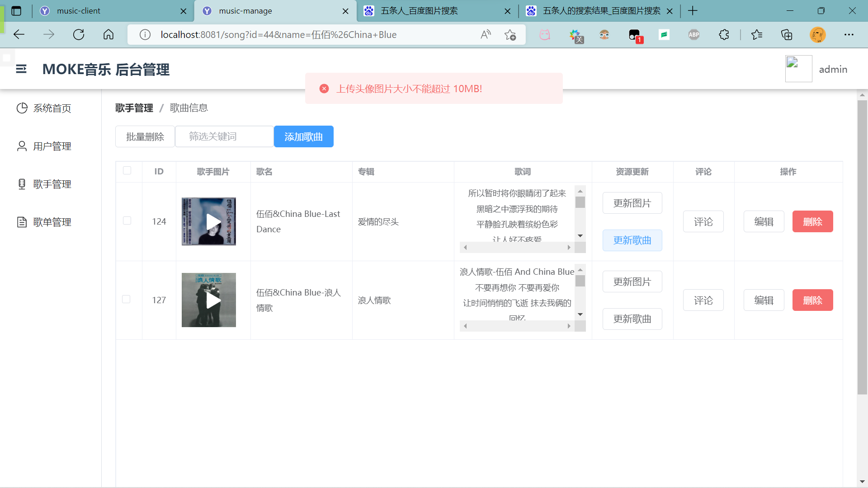The height and width of the screenshot is (488, 868).
Task: Open the admin avatar menu
Action: [798, 69]
